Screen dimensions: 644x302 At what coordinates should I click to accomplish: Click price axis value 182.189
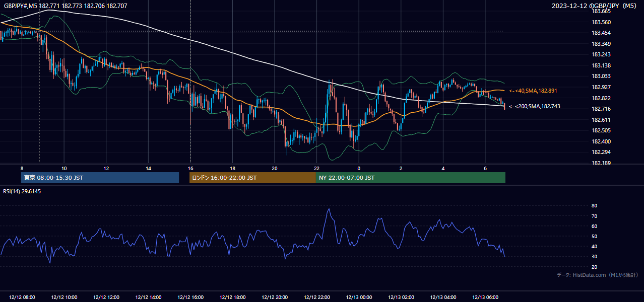tap(601, 163)
